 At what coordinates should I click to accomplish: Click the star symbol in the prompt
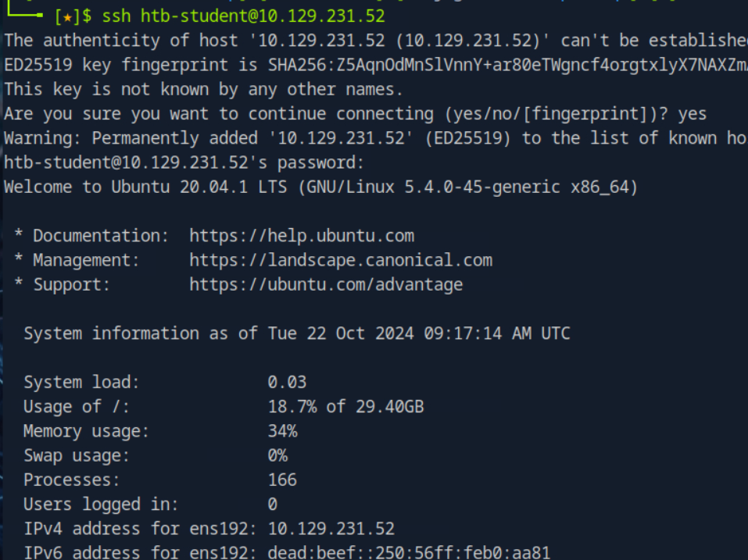(x=67, y=16)
